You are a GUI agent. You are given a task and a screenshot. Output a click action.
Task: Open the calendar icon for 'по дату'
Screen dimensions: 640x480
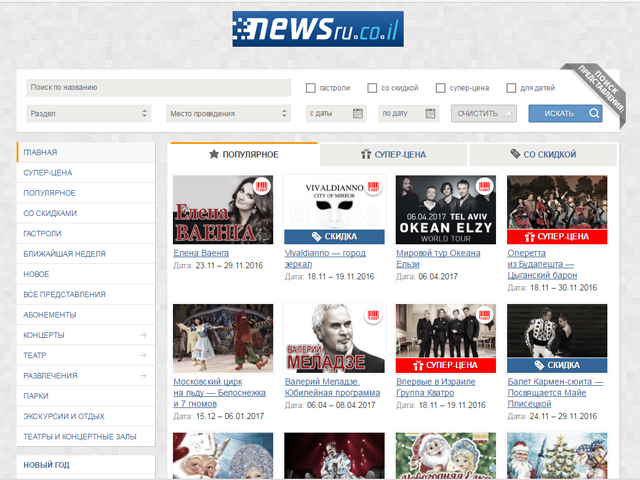pyautogui.click(x=430, y=113)
